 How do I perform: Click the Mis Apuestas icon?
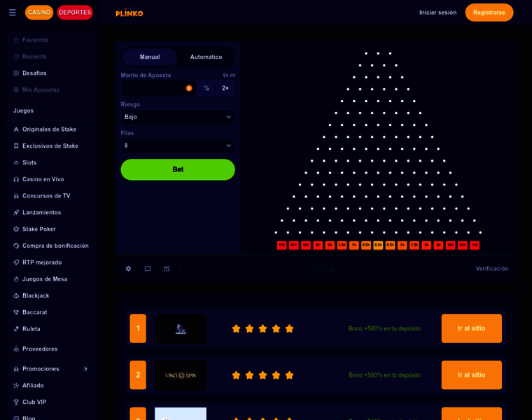(16, 90)
